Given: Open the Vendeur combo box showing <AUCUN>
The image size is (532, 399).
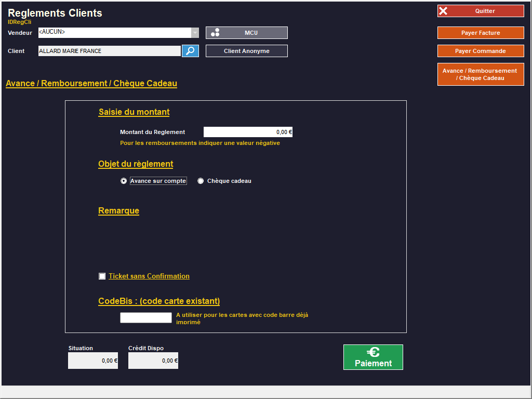Looking at the screenshot, I should (x=114, y=33).
